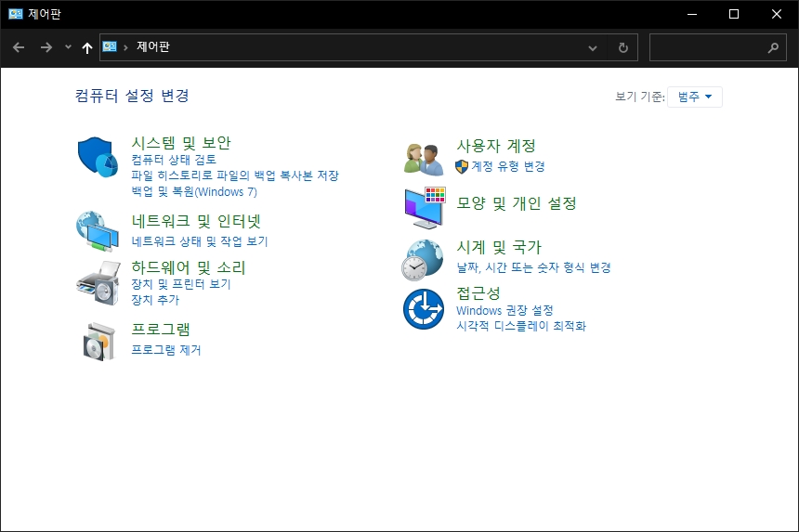
Task: Open 네트워크 상태 및 작업 보기 link
Action: (x=200, y=241)
